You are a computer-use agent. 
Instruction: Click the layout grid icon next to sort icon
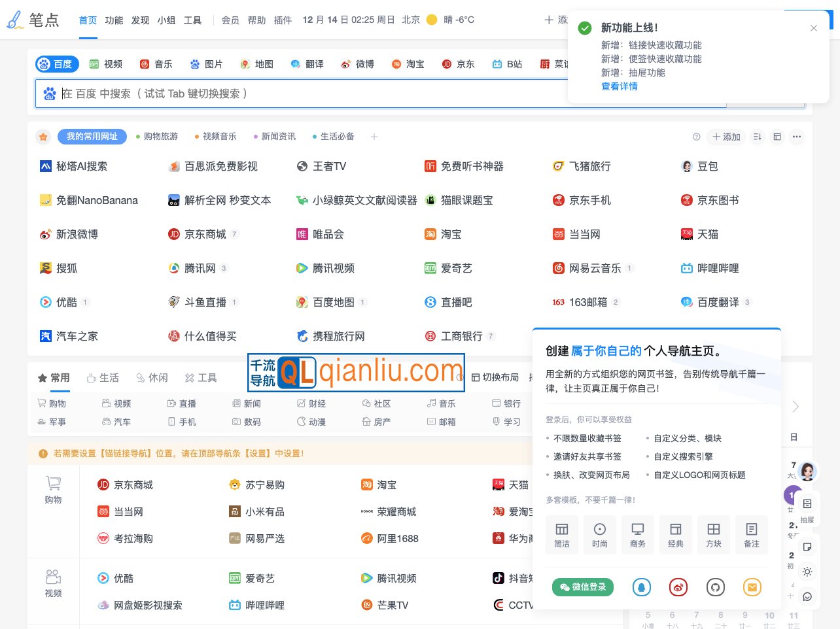(777, 137)
